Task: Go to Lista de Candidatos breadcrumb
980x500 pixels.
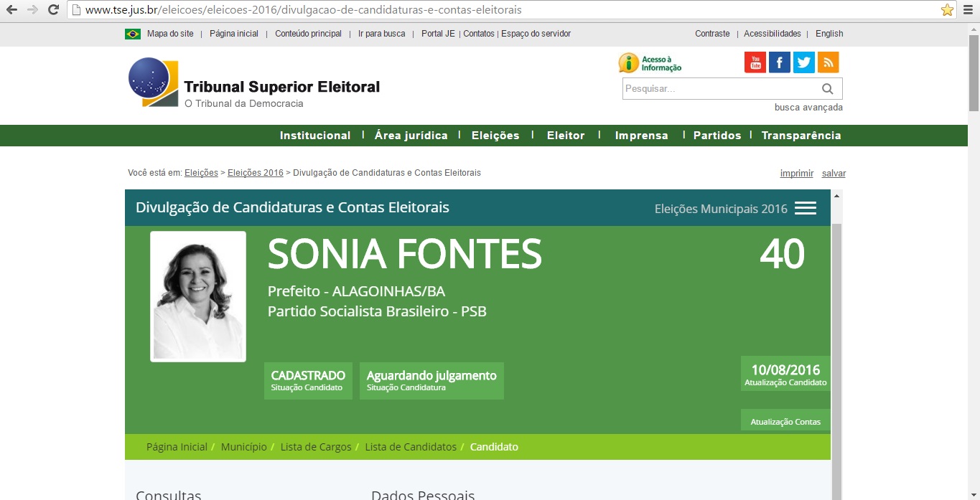Action: click(x=410, y=447)
